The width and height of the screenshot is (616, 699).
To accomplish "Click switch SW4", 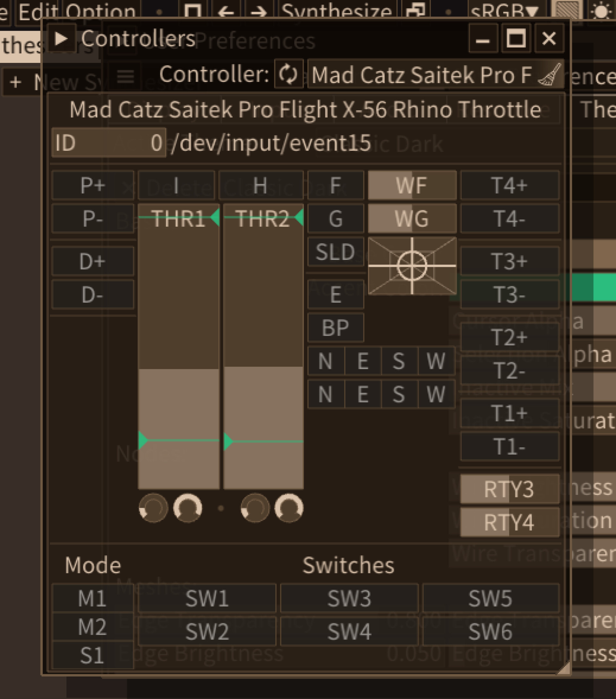I will (x=349, y=631).
